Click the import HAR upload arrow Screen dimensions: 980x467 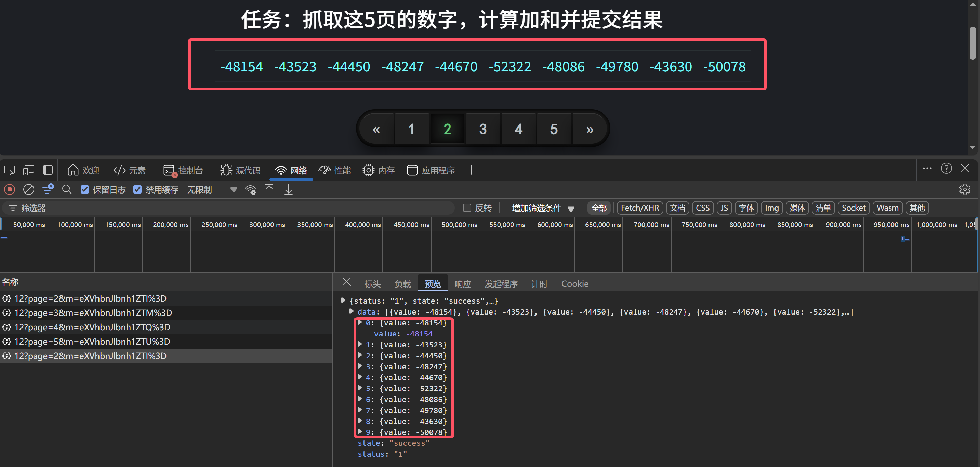click(269, 189)
